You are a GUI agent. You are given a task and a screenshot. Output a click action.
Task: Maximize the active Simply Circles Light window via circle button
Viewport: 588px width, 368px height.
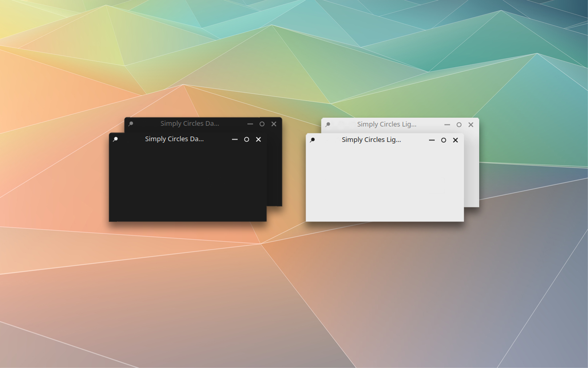pos(444,140)
